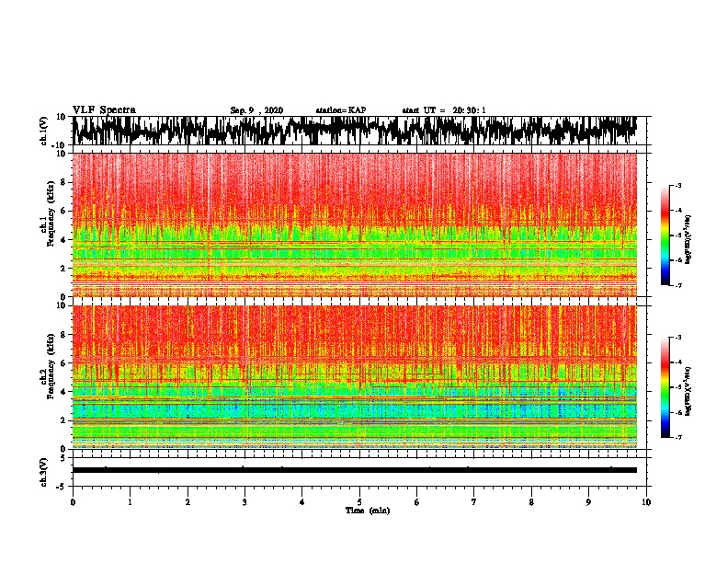Click the 'Time (min)' axis label
Screen dimensions: 728x563
point(368,511)
